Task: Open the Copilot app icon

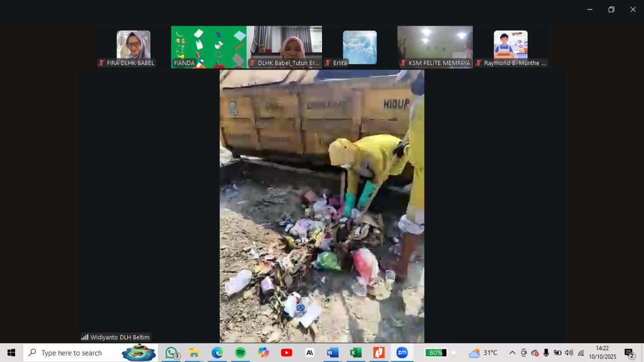Action: [x=264, y=353]
